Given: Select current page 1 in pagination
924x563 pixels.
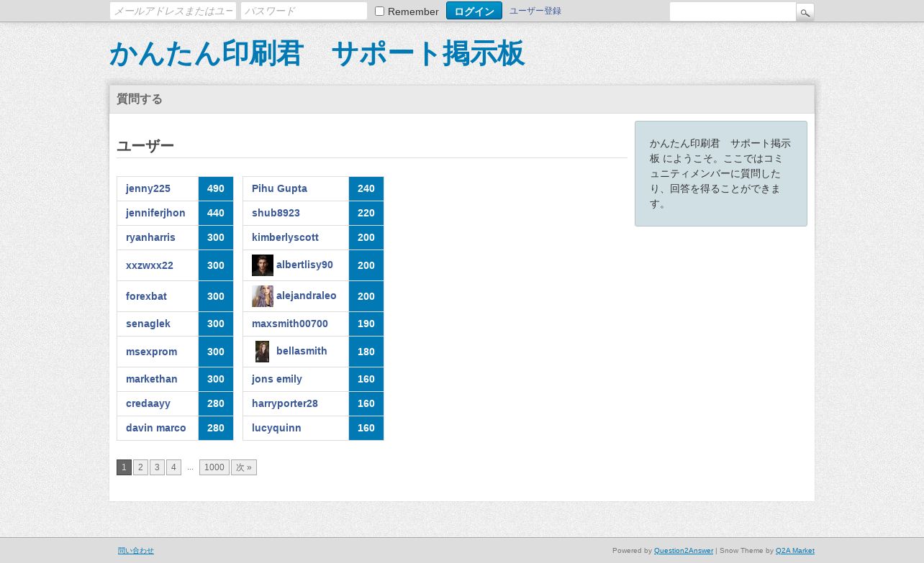Looking at the screenshot, I should tap(124, 467).
